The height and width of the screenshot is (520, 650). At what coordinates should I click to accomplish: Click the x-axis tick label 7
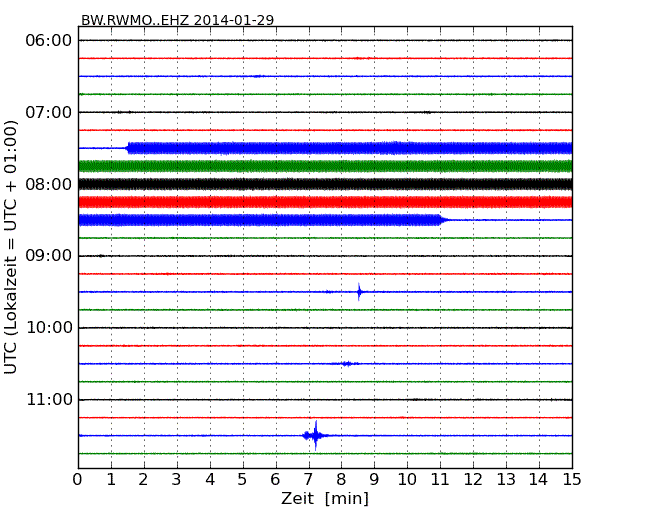click(308, 479)
